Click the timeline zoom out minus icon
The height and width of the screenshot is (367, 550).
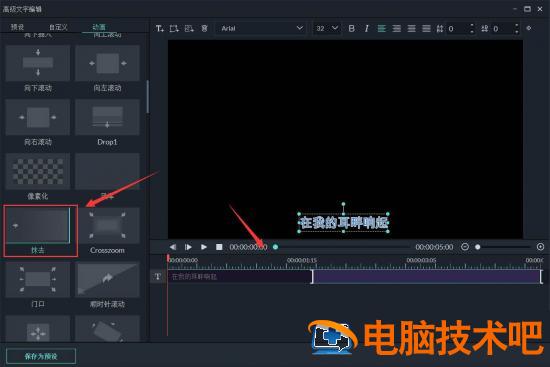pyautogui.click(x=465, y=247)
